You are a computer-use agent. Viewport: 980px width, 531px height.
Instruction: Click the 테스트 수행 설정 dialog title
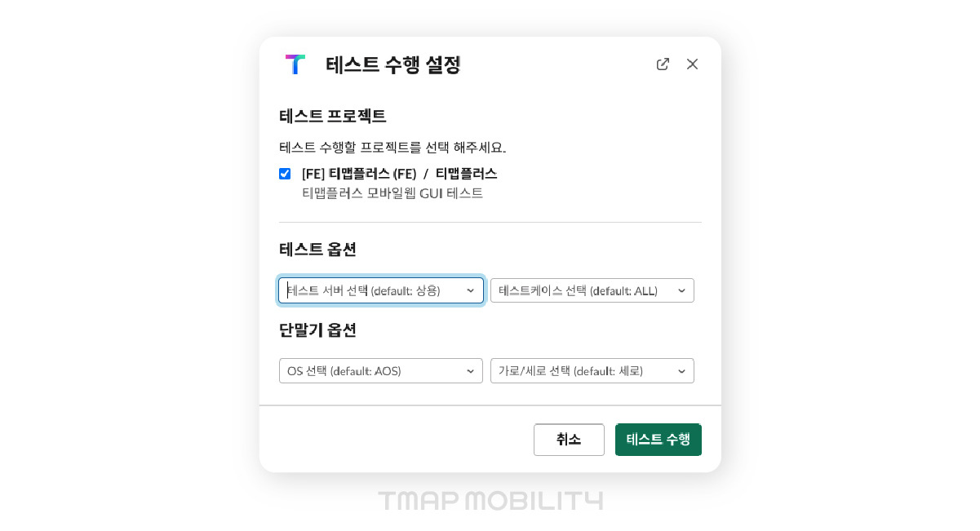392,66
